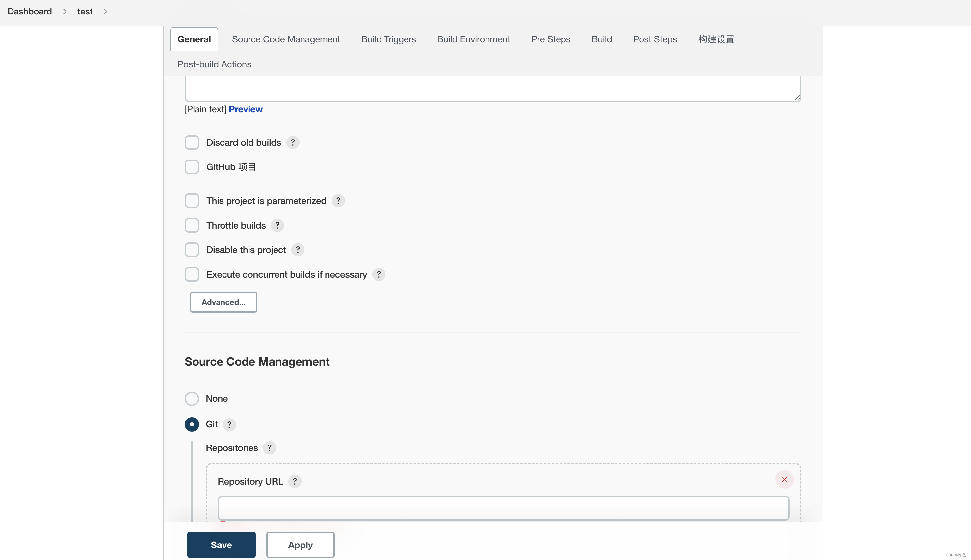Click the help icon next to Repository URL

(x=295, y=481)
